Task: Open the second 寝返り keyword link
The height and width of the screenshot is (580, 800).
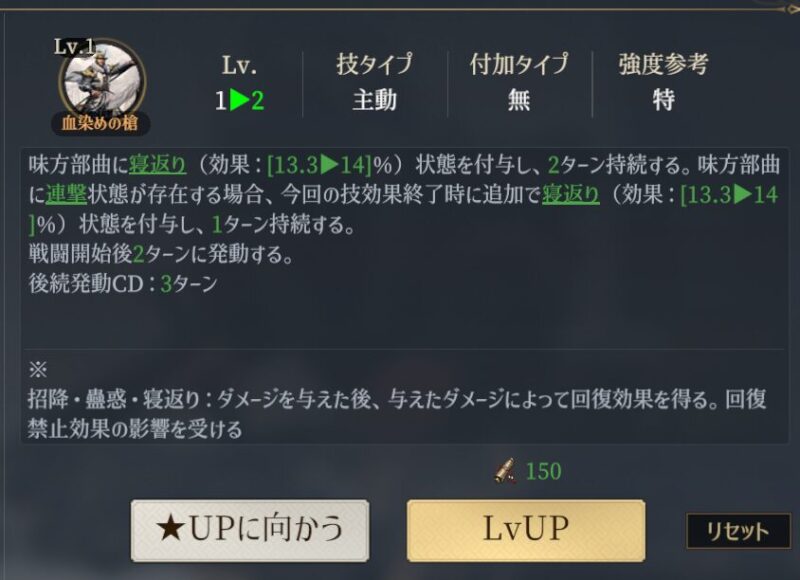Action: [570, 194]
